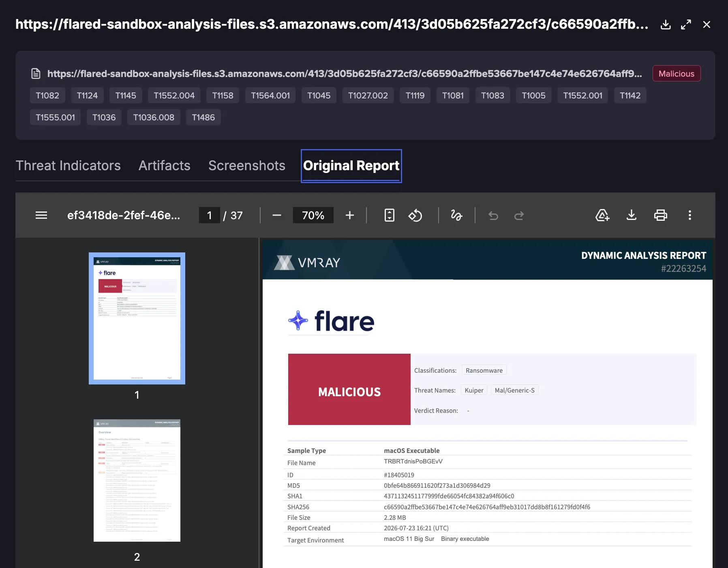
Task: Print the PDF report
Action: [661, 215]
